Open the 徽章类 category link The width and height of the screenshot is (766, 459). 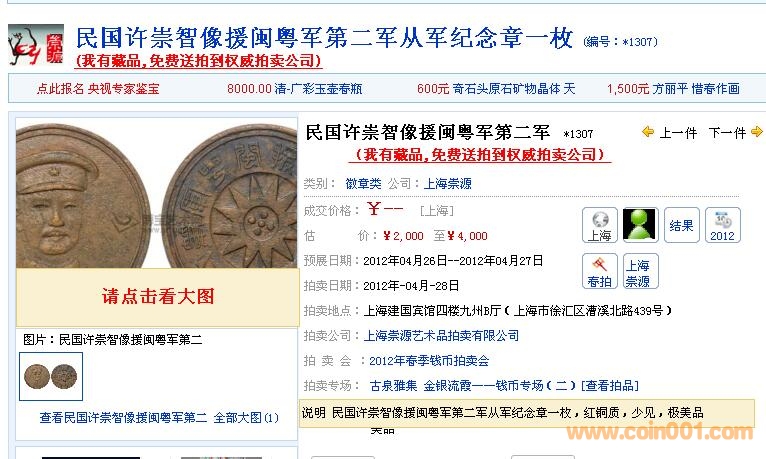point(363,184)
